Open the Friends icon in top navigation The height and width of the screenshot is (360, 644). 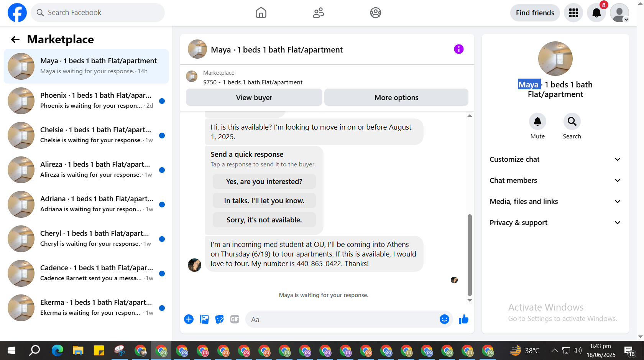(319, 13)
